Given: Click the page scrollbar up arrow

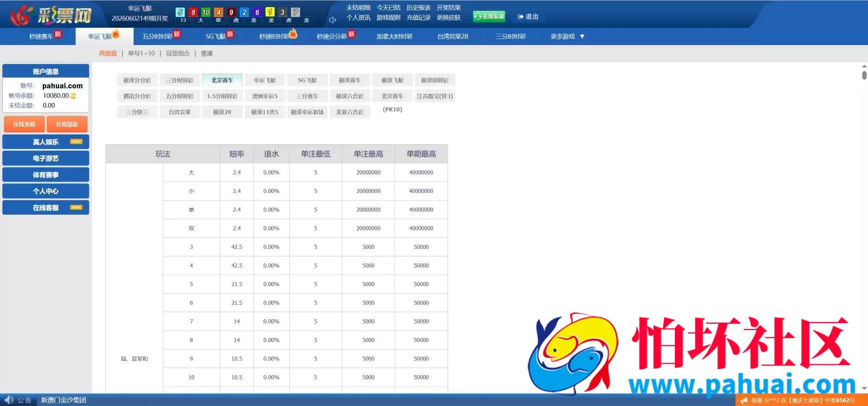Looking at the screenshot, I should pos(864,66).
